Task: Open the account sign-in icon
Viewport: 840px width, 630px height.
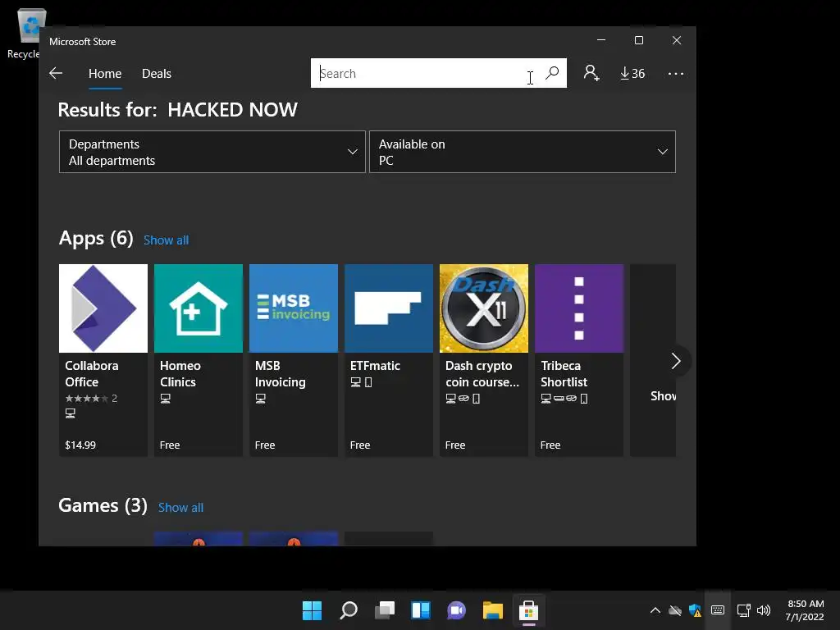Action: click(591, 73)
